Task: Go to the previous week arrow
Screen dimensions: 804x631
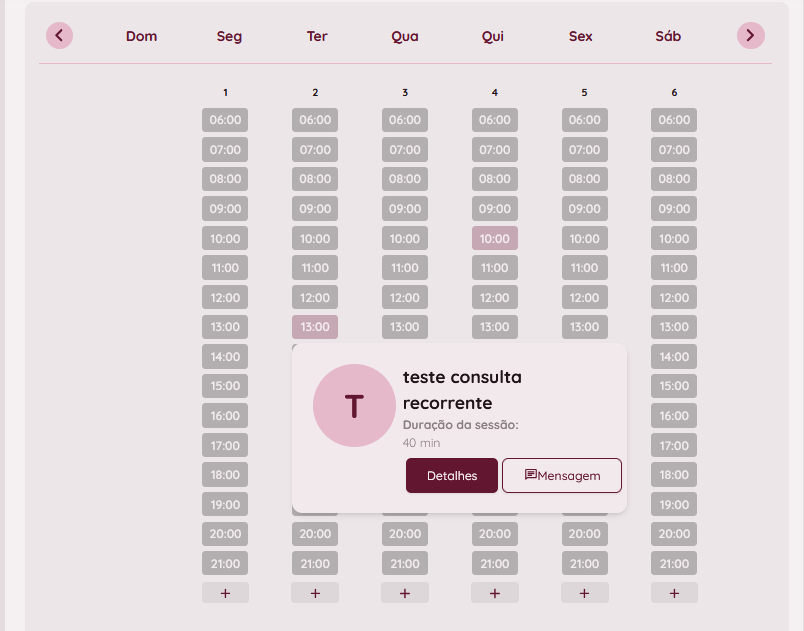Action: [x=59, y=36]
